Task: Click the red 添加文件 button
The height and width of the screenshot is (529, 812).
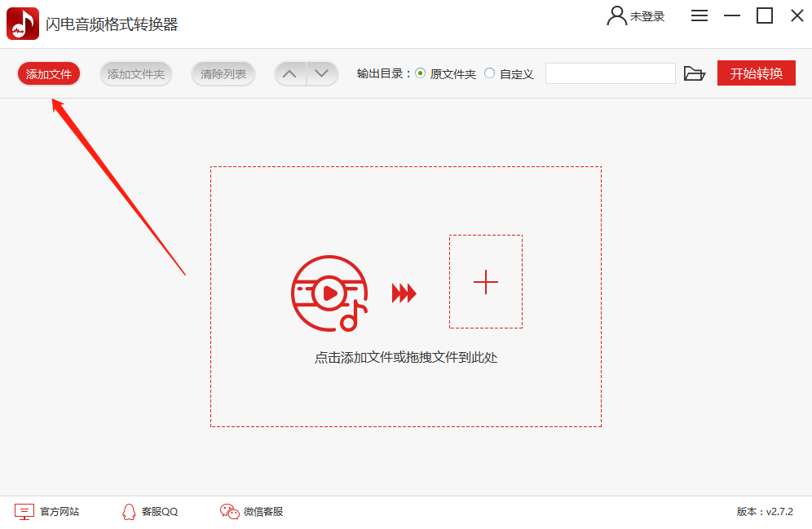Action: 49,74
